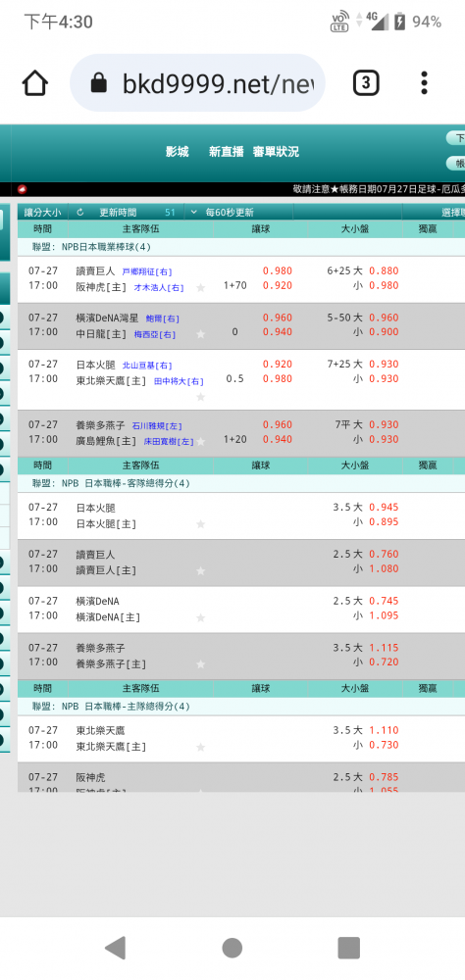The image size is (465, 980).
Task: Click the 7平 大 odds 0.930
Action: pyautogui.click(x=384, y=424)
